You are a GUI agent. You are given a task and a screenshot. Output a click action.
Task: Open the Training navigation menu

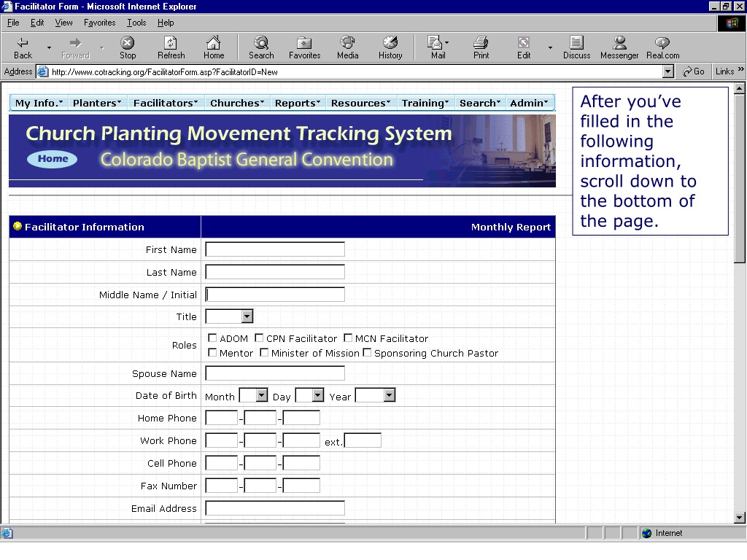[425, 103]
